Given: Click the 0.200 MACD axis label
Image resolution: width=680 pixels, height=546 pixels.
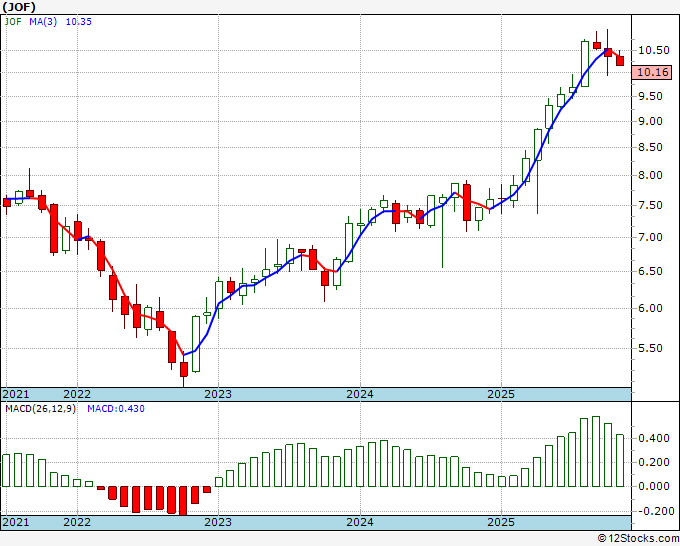Looking at the screenshot, I should [x=654, y=462].
